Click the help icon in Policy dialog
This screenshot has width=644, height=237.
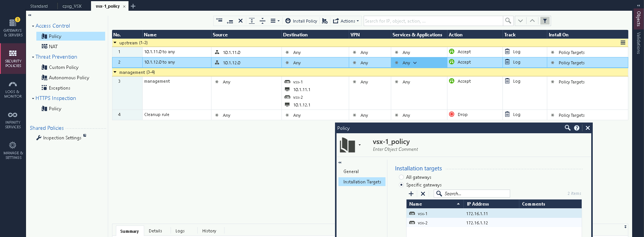[x=577, y=128]
